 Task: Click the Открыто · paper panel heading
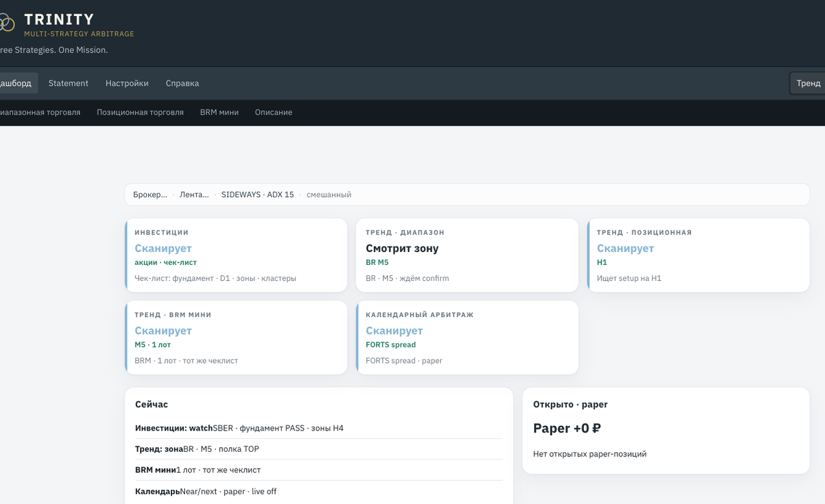570,405
